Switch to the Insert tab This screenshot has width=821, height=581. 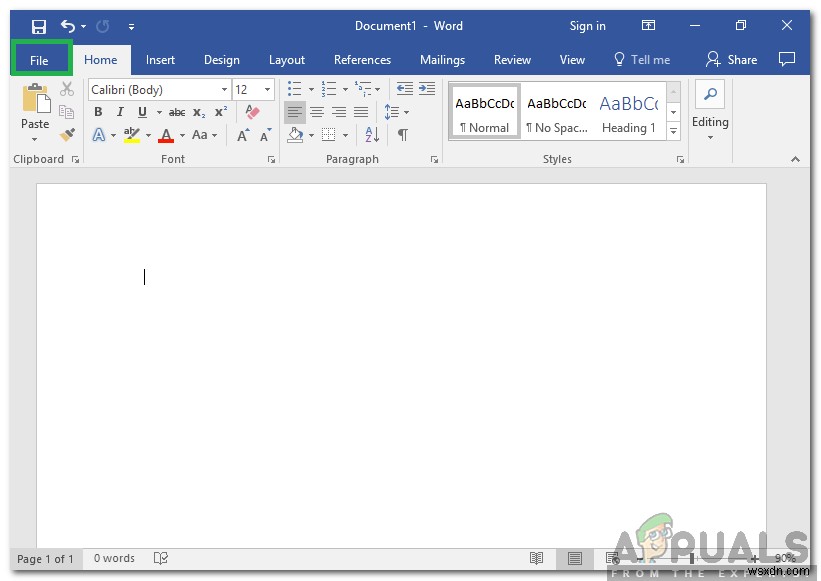tap(160, 60)
